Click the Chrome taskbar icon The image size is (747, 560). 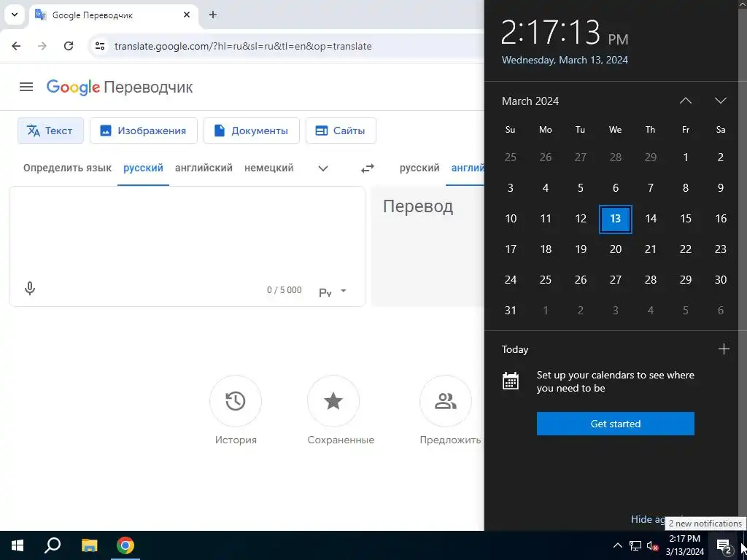[125, 545]
